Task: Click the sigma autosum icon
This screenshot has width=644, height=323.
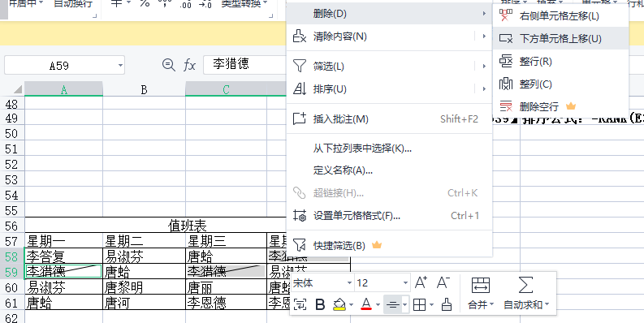Action: 525,285
